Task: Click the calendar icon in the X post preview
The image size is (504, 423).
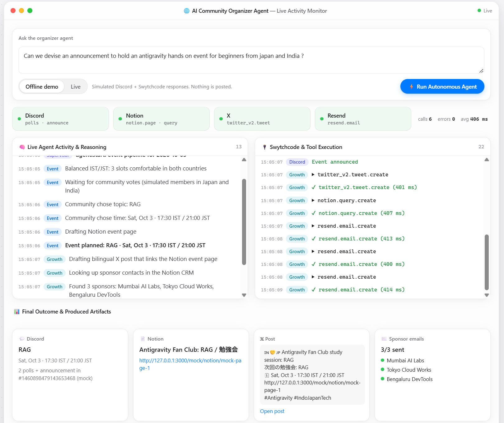Action: click(x=267, y=375)
